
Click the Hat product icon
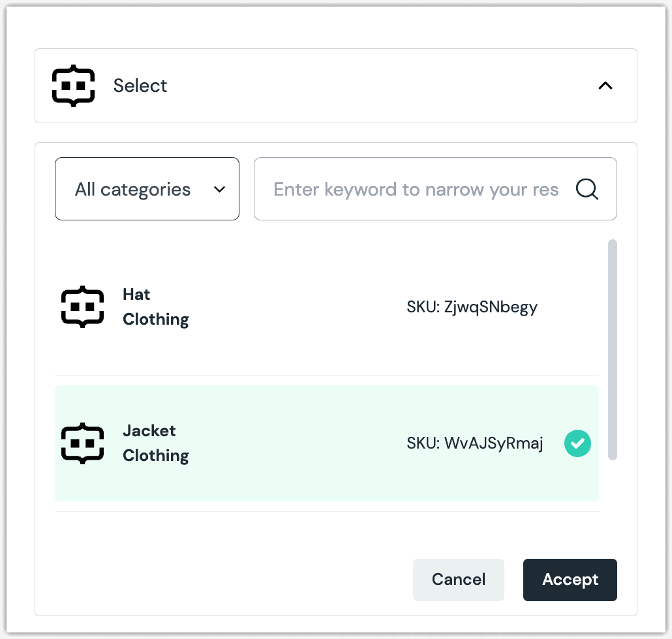coord(82,306)
